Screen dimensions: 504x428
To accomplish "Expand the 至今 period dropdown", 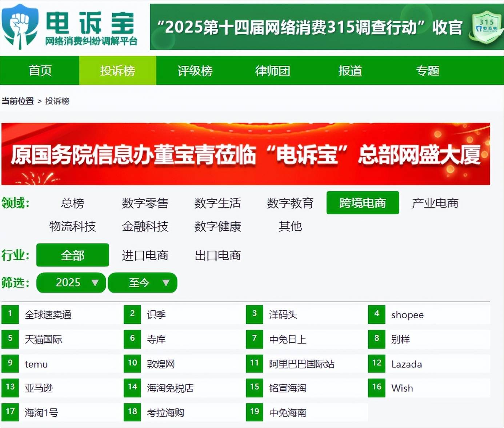I will point(143,283).
